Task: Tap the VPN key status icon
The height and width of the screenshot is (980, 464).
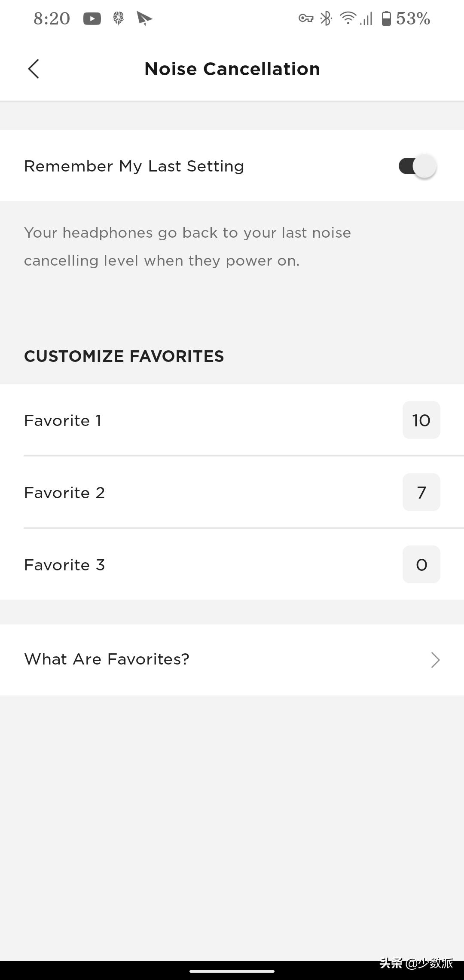Action: [306, 18]
